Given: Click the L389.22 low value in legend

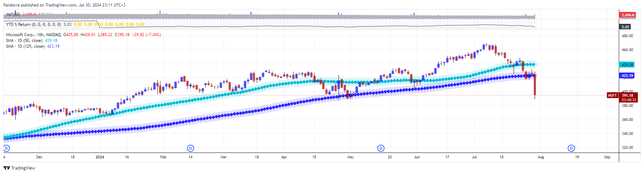Looking at the screenshot, I should coord(105,35).
